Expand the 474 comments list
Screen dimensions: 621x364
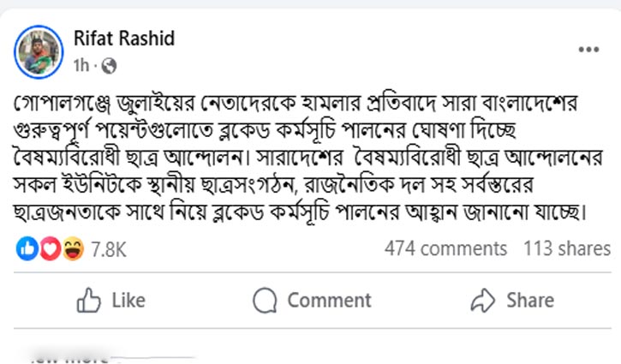445,249
